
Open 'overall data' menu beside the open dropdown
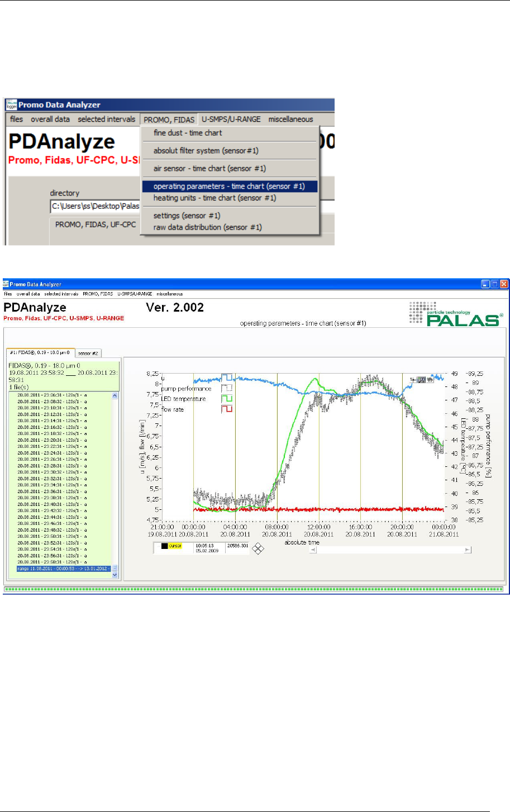click(50, 119)
